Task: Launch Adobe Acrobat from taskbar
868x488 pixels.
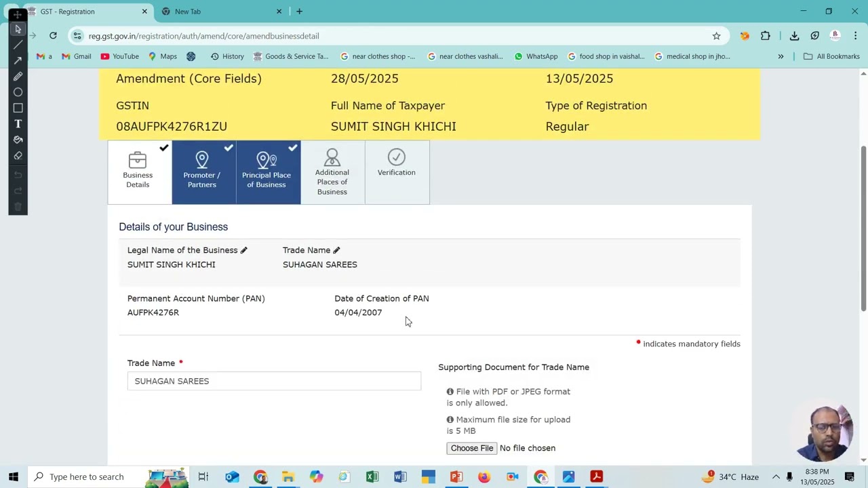Action: point(597,476)
